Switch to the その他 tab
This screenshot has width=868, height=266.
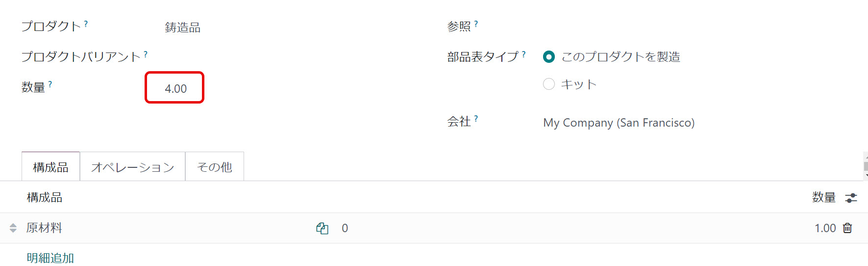[x=215, y=167]
